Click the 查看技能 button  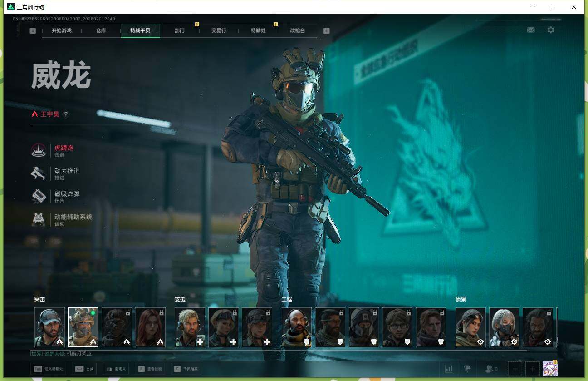pos(151,369)
